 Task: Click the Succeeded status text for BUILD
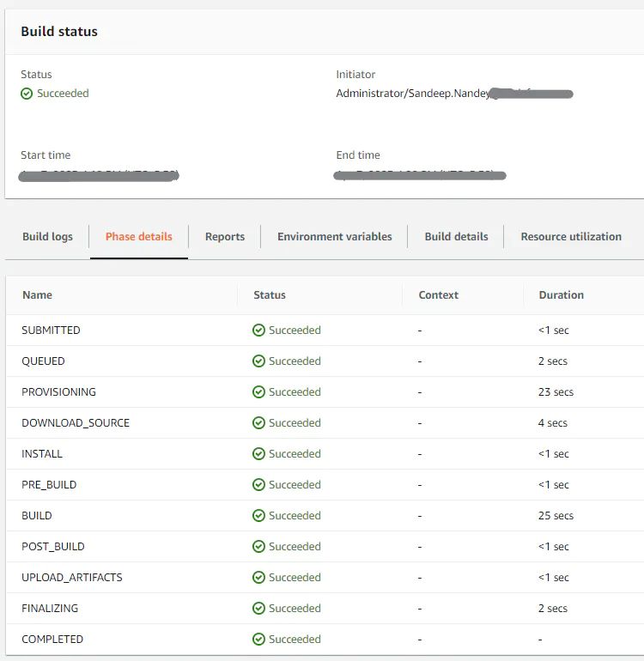(x=295, y=516)
